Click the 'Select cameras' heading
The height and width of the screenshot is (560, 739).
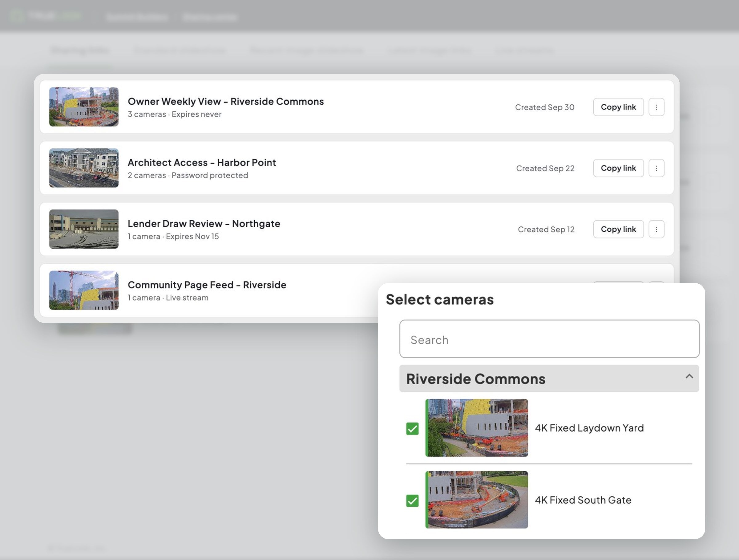[x=440, y=299]
